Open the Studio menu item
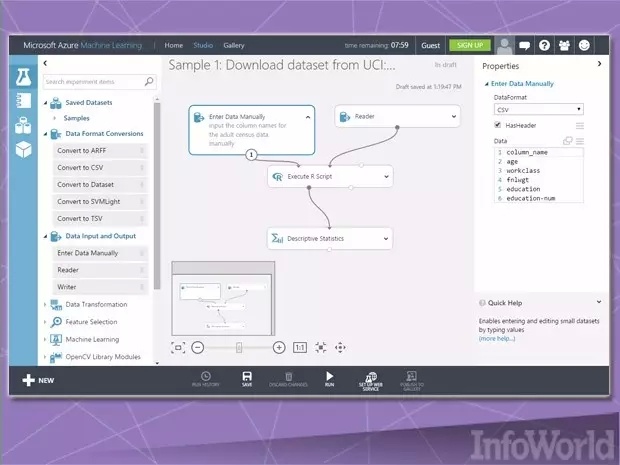 coord(203,45)
